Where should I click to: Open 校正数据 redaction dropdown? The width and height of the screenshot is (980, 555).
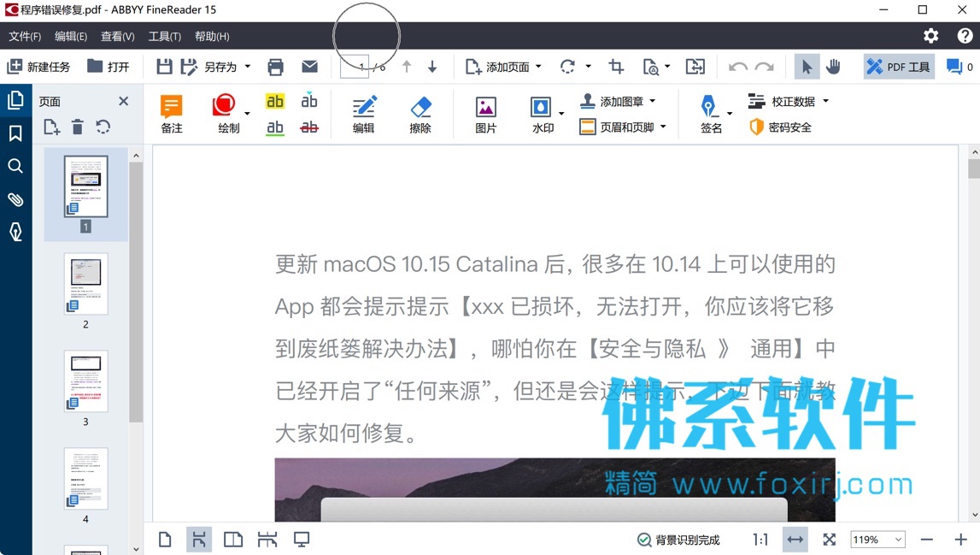(788, 101)
